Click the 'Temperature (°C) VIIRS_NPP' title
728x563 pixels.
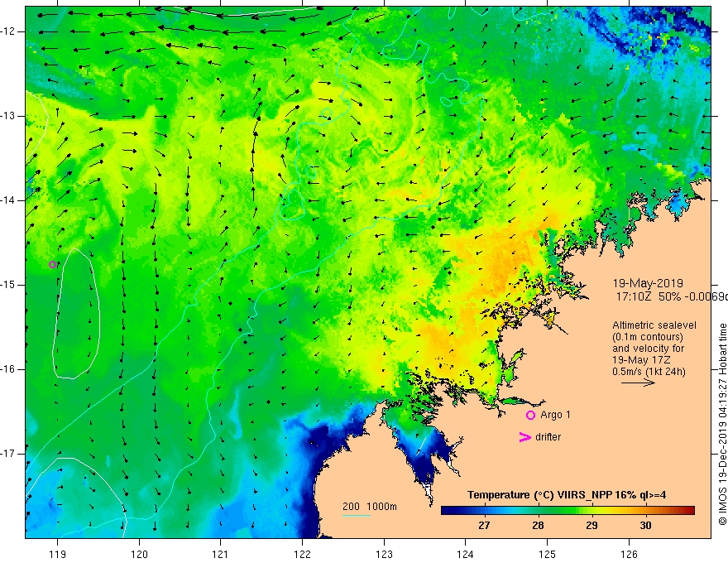[x=540, y=495]
